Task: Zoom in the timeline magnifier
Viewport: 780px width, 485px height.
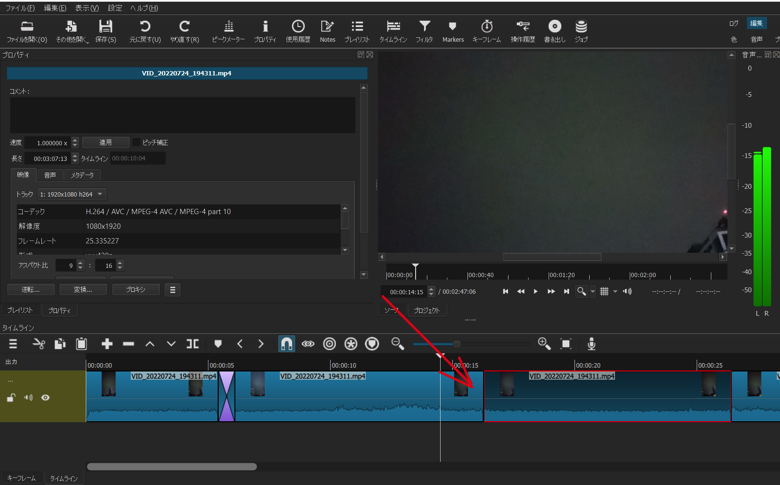Action: 544,344
